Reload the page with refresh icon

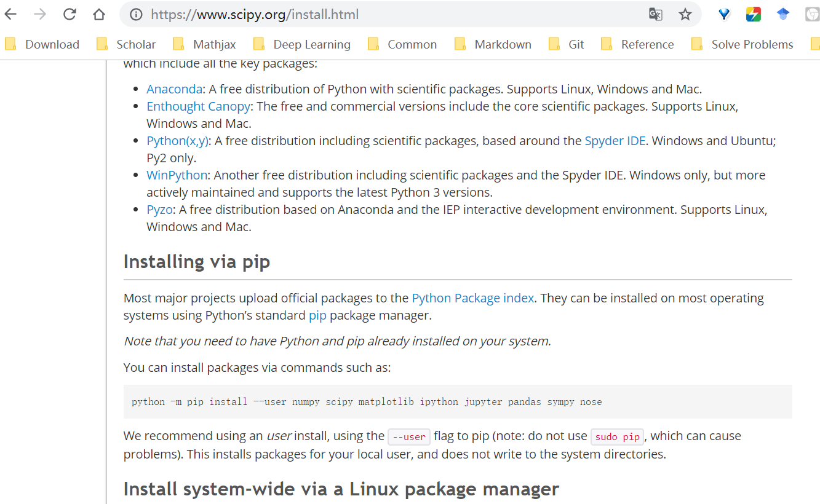[70, 14]
